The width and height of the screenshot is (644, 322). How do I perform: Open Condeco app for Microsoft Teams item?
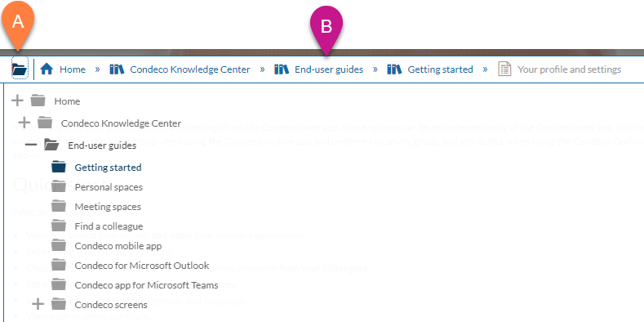tap(147, 285)
